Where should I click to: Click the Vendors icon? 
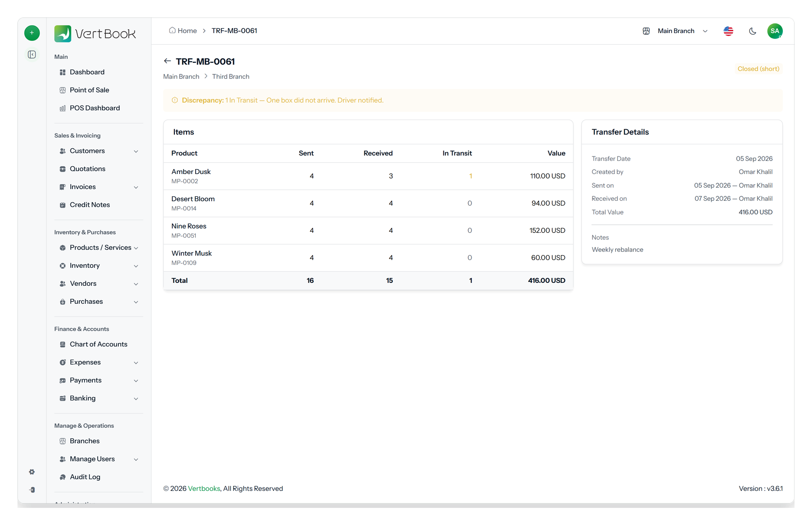[x=63, y=284]
